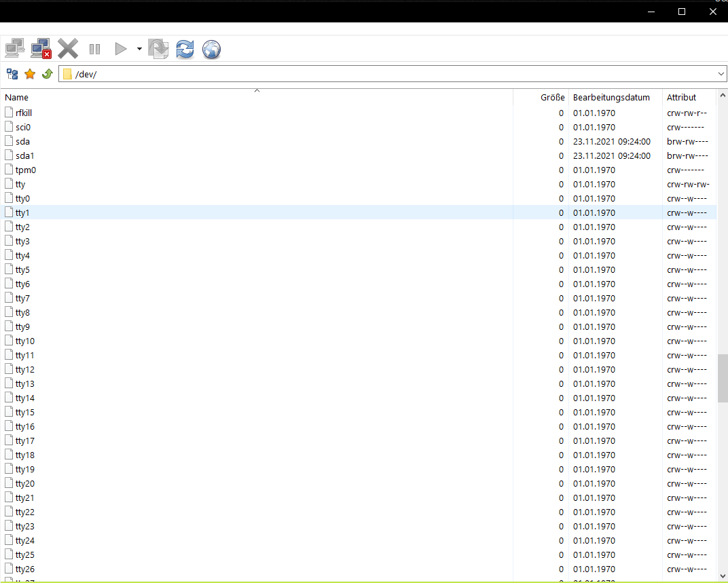Click the vertical scrollbar thumb

[x=722, y=378]
